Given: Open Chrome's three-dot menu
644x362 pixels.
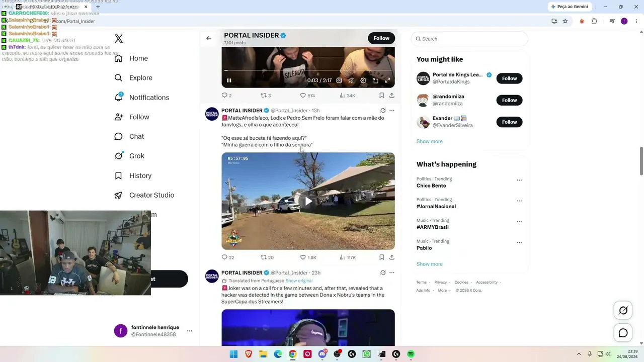Looking at the screenshot, I should click(x=636, y=21).
